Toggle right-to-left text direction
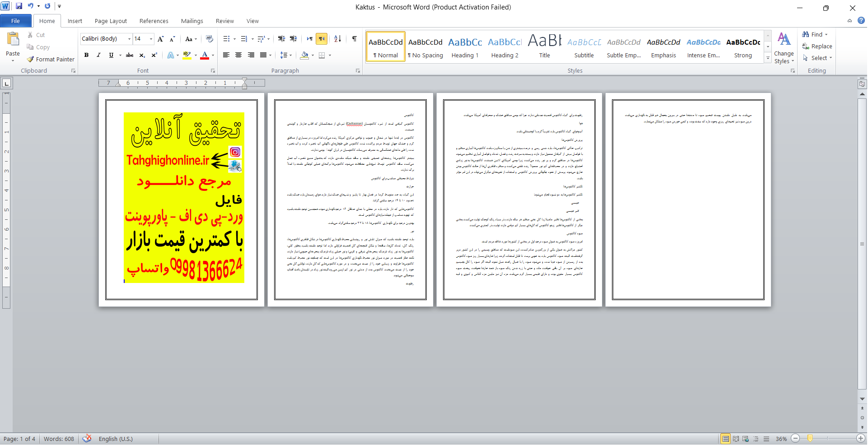 (322, 39)
